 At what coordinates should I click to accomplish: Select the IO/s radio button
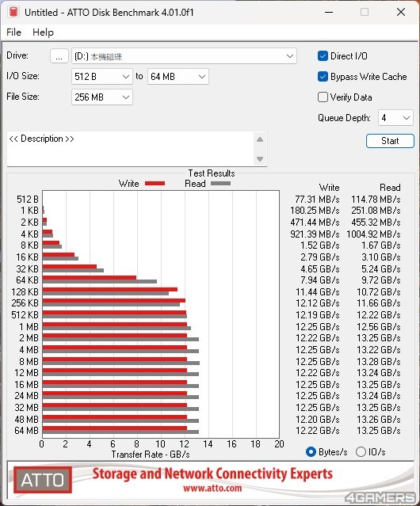tap(361, 452)
